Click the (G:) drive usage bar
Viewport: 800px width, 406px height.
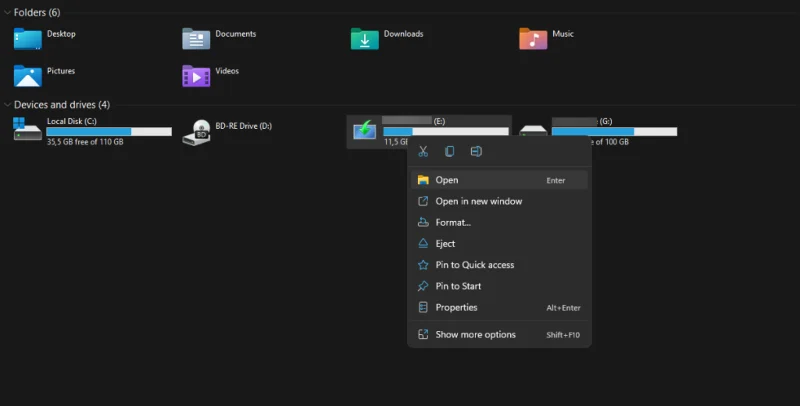[x=614, y=132]
